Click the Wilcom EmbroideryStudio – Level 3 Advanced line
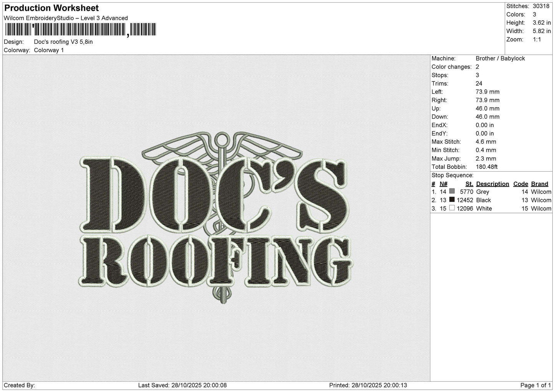This screenshot has width=555, height=392. (x=66, y=18)
